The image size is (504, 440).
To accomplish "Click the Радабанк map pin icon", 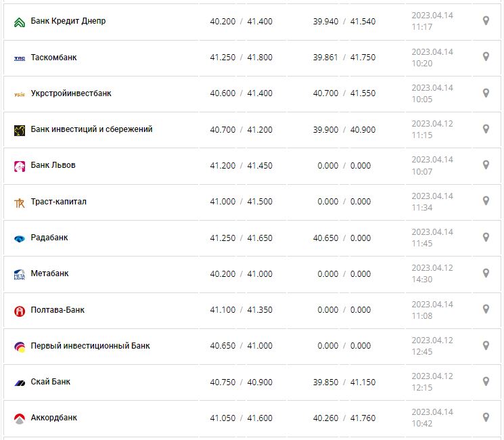I will [486, 237].
